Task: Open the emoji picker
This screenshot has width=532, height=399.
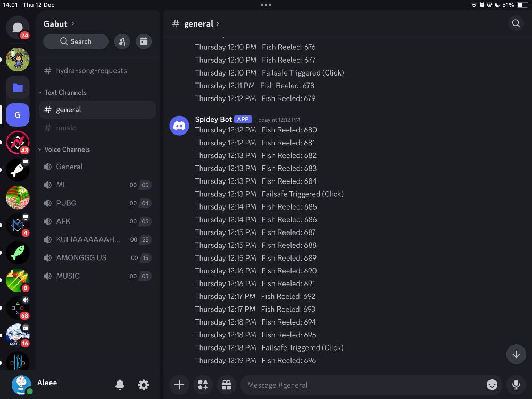Action: [x=492, y=385]
